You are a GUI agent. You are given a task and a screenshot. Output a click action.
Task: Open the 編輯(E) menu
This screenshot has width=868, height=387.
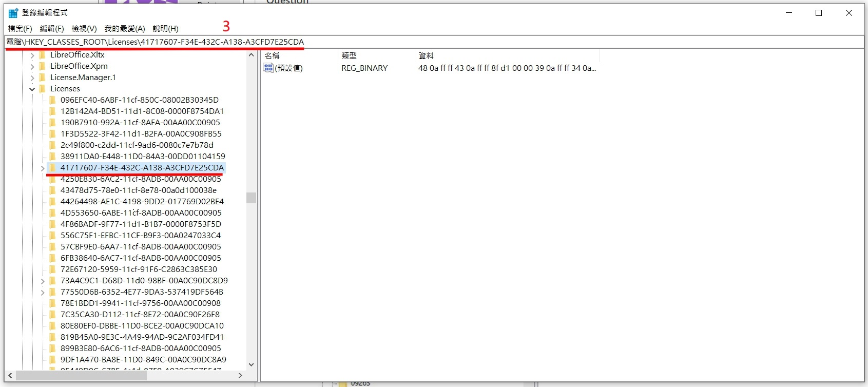52,29
